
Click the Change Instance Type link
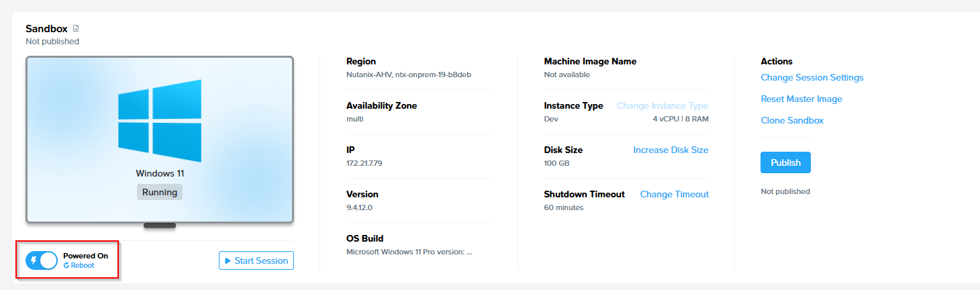coord(662,106)
